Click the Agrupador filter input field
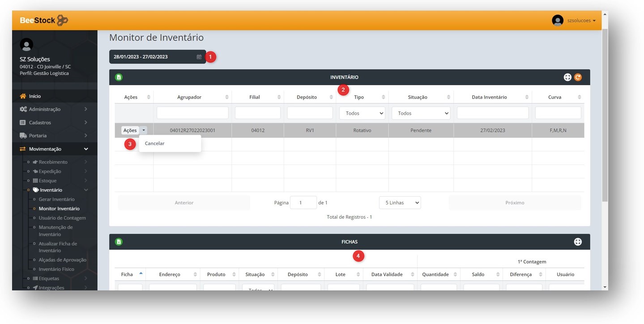Image resolution: width=644 pixels, height=324 pixels. coord(192,113)
